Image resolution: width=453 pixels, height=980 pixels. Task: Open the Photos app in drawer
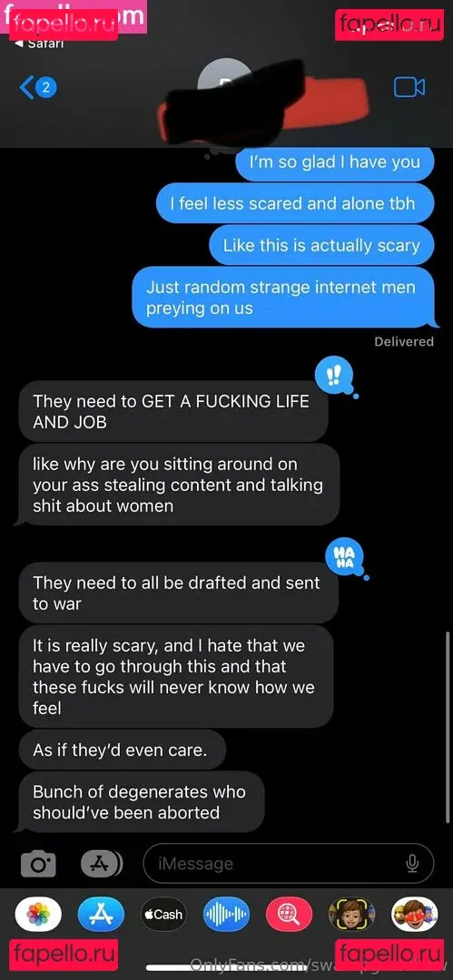click(38, 915)
